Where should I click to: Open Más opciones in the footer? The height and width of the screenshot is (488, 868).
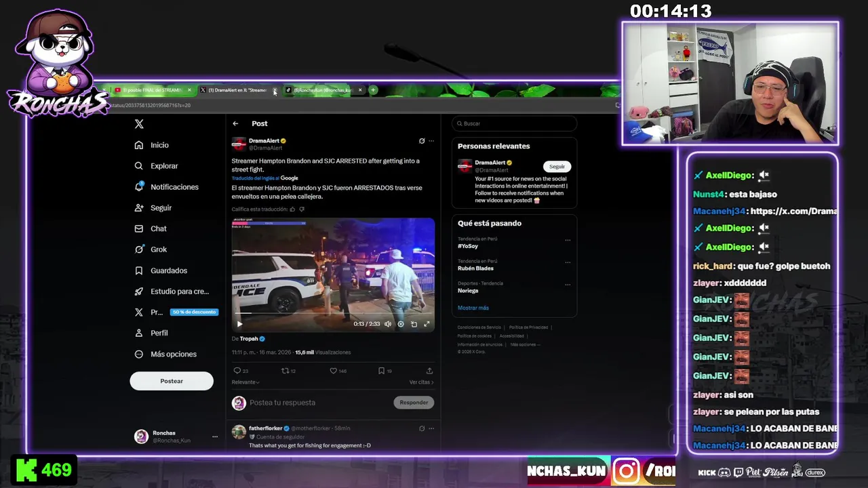point(524,344)
